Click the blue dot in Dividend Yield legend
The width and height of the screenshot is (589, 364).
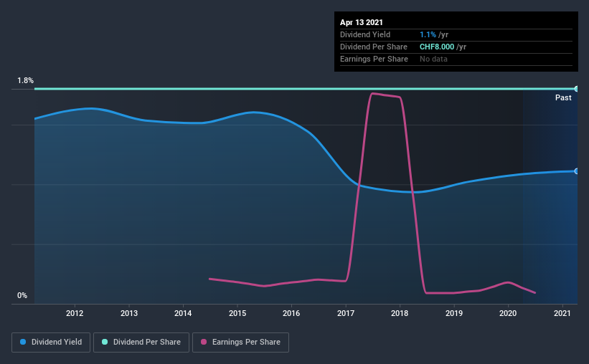pyautogui.click(x=23, y=342)
